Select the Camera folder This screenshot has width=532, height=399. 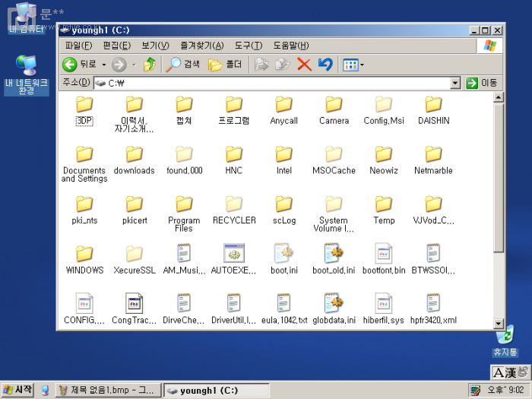tap(334, 111)
